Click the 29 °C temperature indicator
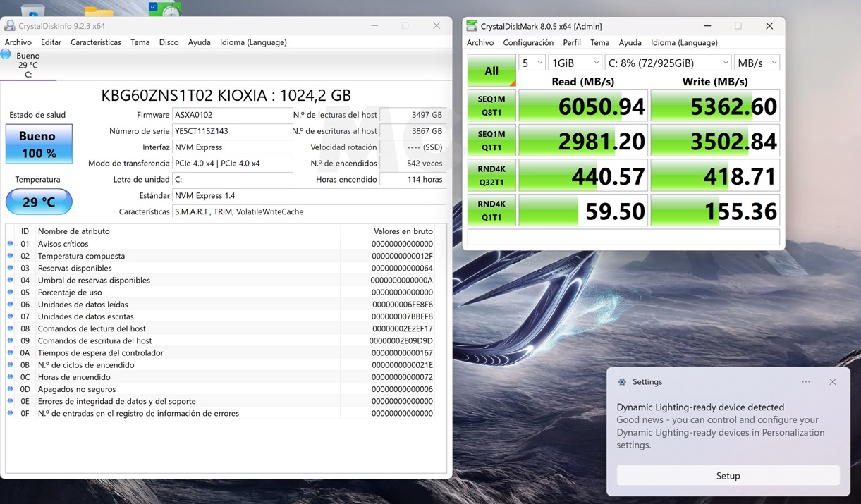The height and width of the screenshot is (504, 861). click(39, 202)
